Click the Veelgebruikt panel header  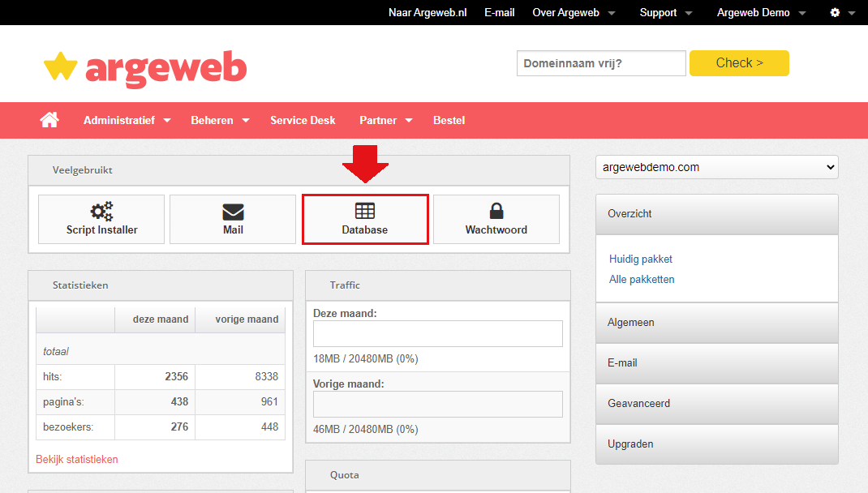[299, 170]
